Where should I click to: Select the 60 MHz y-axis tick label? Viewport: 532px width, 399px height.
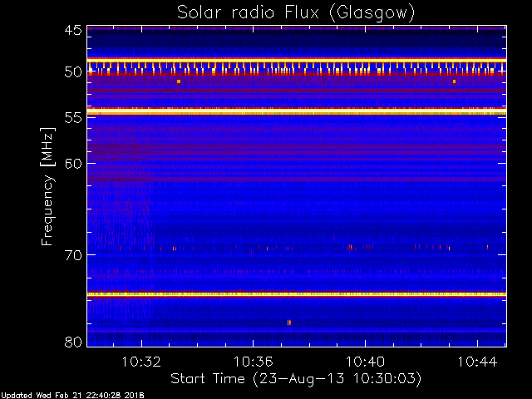72,163
